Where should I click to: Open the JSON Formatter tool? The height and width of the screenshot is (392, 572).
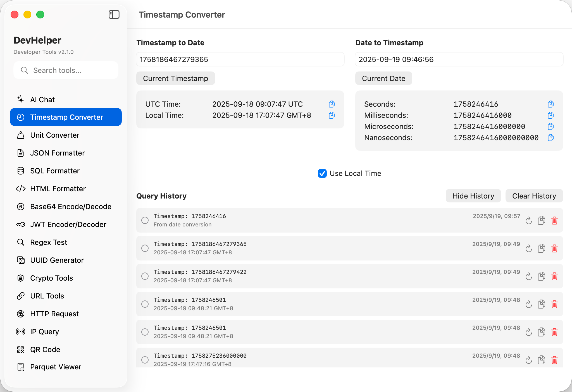pyautogui.click(x=57, y=153)
